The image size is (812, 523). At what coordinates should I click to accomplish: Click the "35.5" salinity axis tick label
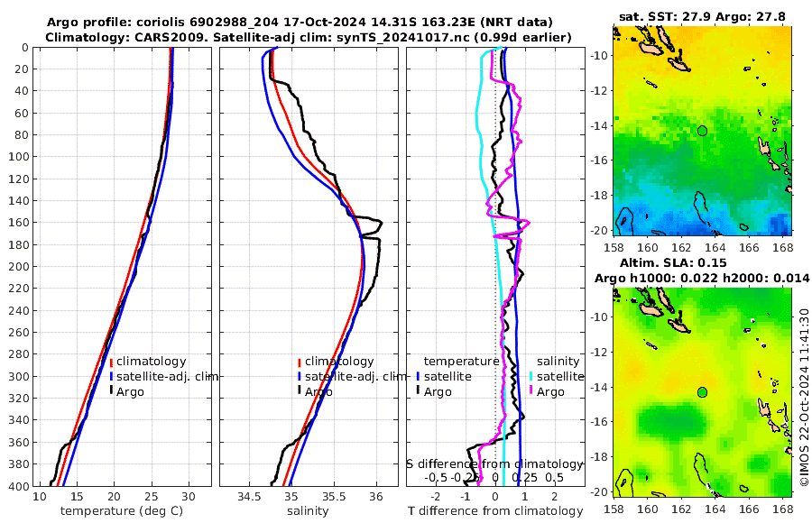pos(334,497)
